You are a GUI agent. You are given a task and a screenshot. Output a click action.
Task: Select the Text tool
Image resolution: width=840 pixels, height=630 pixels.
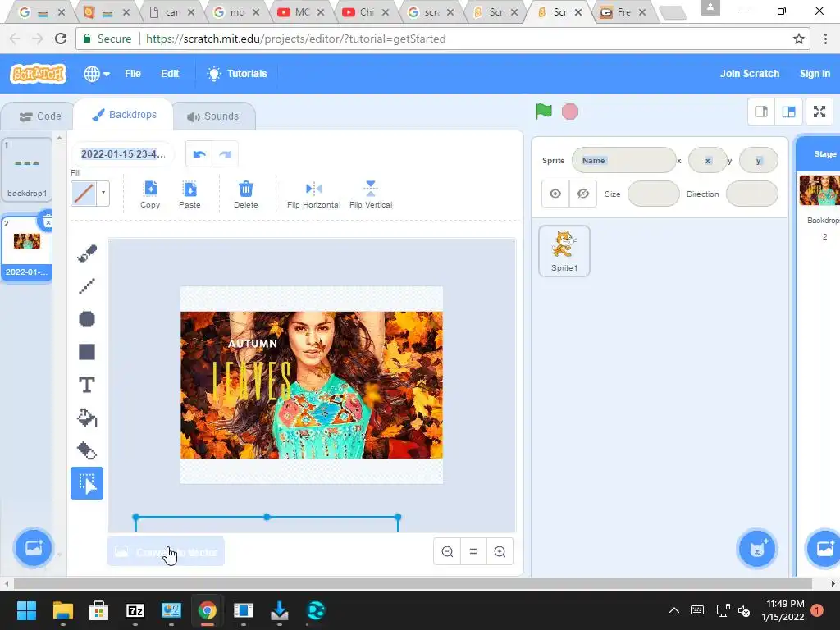point(87,385)
